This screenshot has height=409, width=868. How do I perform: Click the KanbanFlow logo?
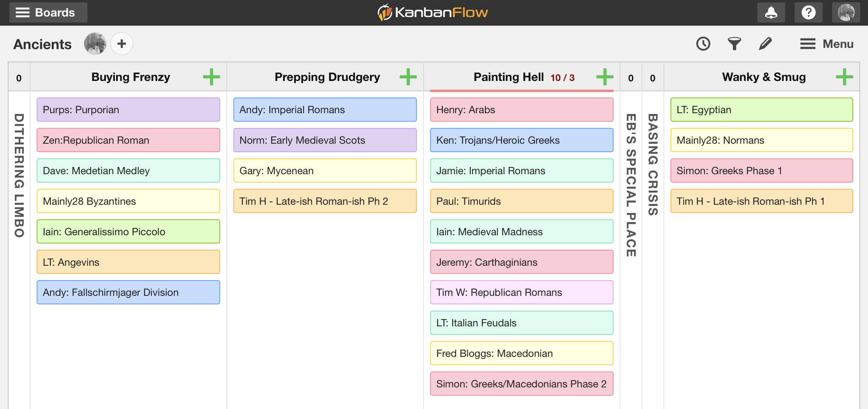click(x=433, y=12)
